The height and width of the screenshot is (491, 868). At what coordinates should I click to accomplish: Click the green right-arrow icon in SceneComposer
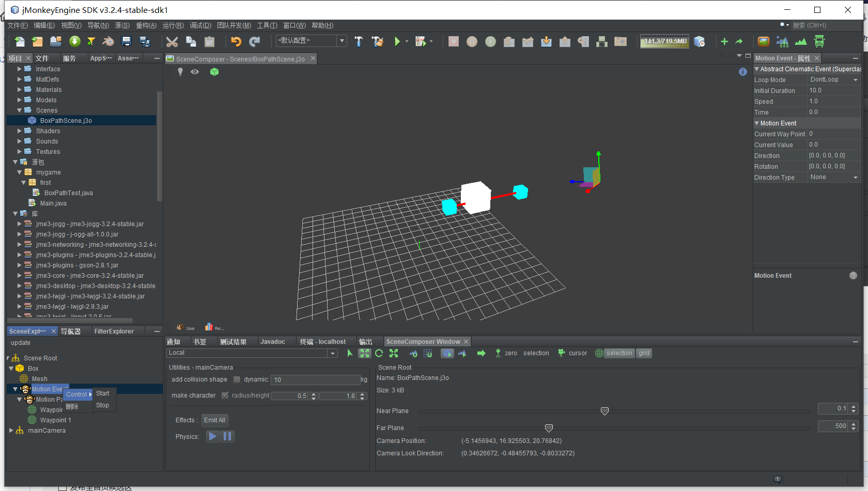(481, 353)
